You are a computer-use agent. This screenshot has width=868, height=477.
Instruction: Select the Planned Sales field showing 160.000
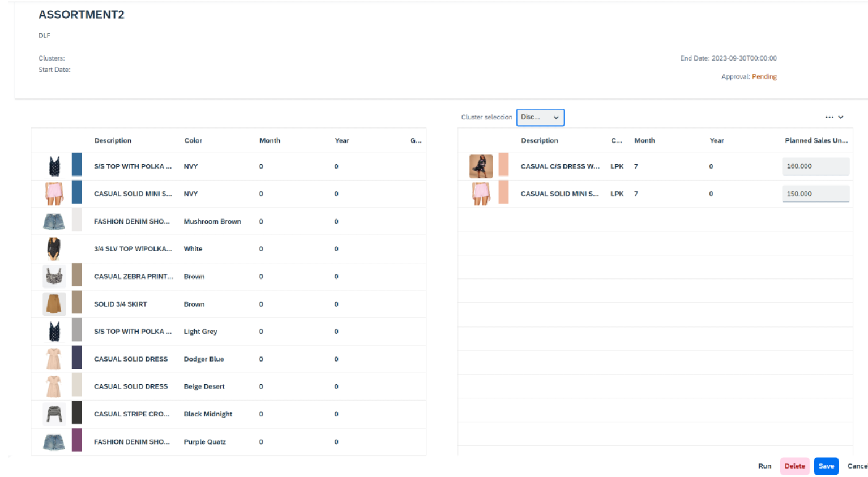(x=815, y=166)
